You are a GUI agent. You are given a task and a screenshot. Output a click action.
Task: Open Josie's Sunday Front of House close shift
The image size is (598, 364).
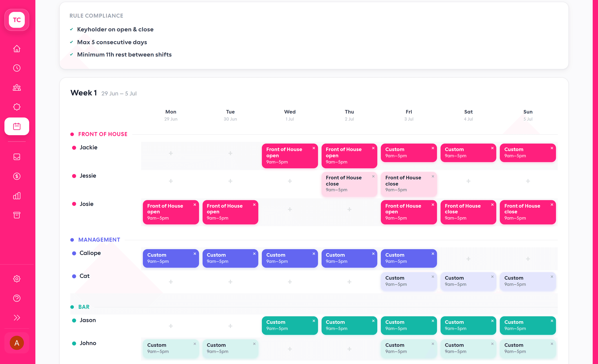[x=528, y=212]
